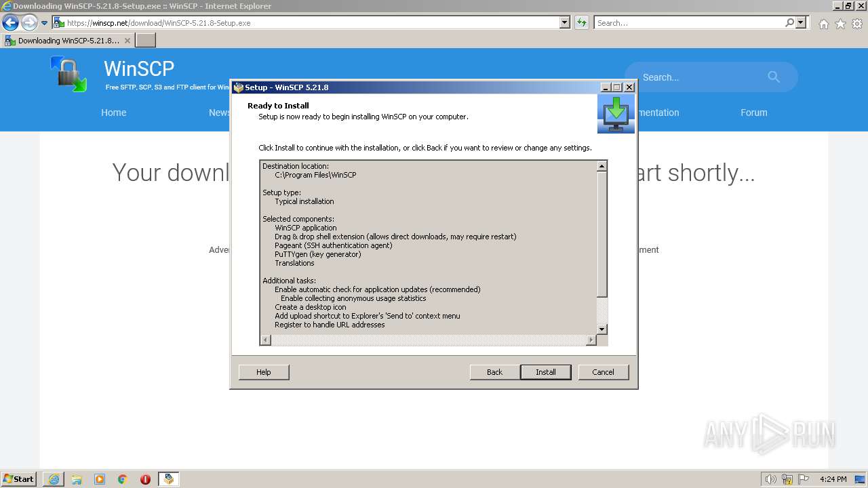Click the "Translations" component line
Image resolution: width=868 pixels, height=488 pixels.
point(294,263)
